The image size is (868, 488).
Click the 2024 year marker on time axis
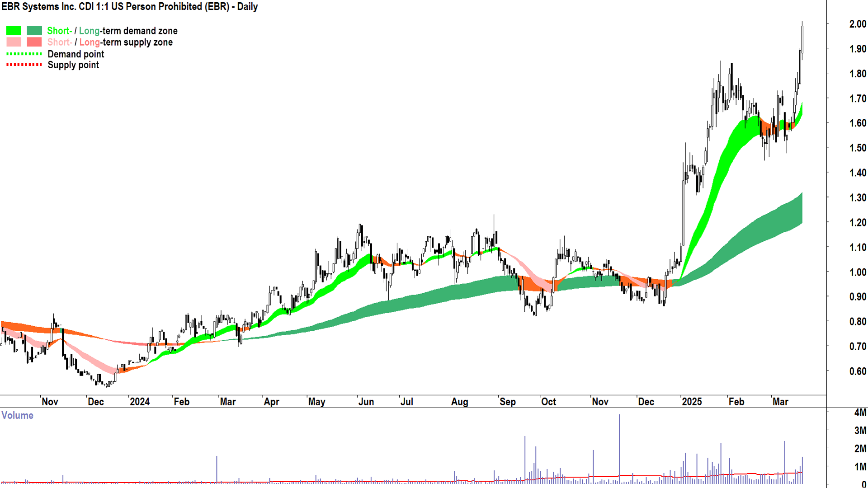pos(139,402)
